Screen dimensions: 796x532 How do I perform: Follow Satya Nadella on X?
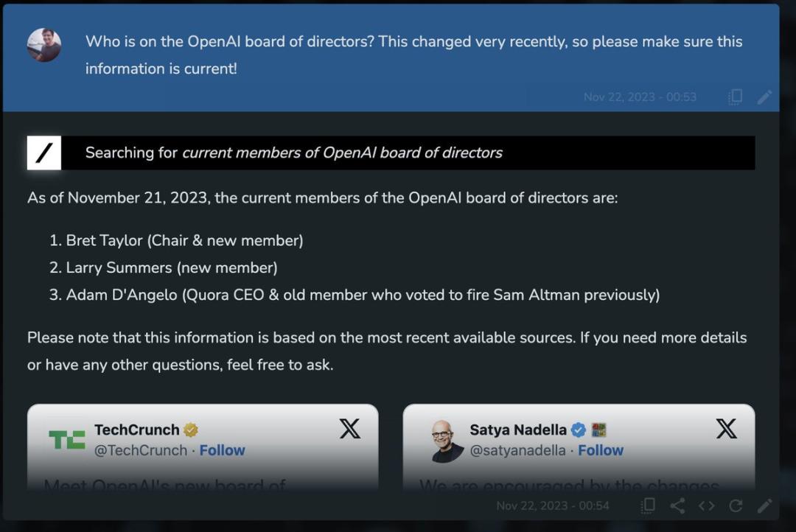click(x=600, y=450)
